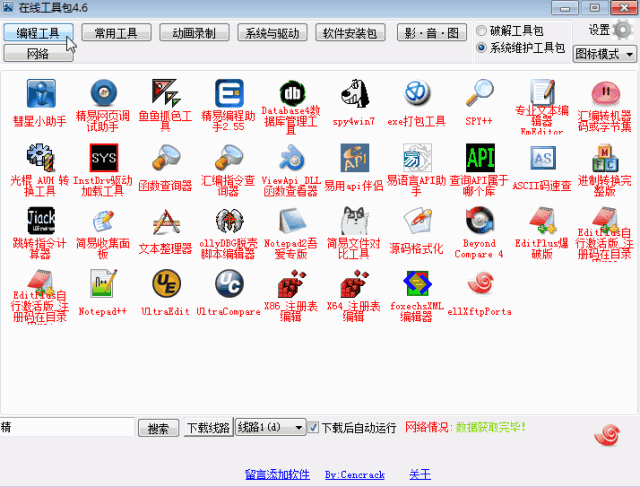
Task: Launch Notepad2吾爱专版 icon
Action: point(292,221)
